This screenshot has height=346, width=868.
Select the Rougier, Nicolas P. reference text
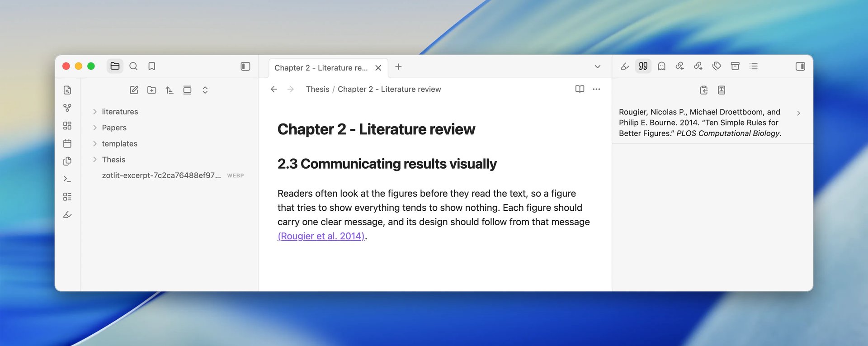700,123
